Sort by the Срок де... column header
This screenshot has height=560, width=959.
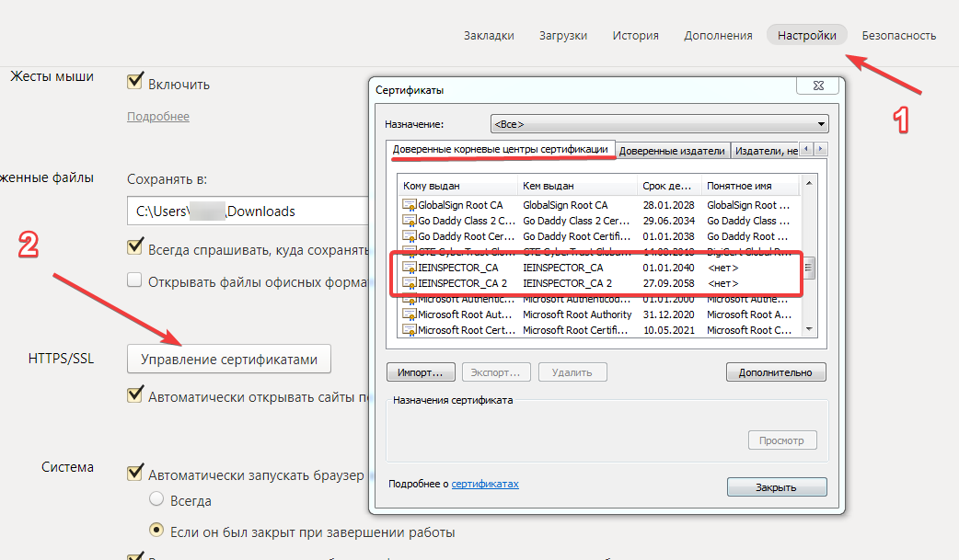click(x=669, y=186)
